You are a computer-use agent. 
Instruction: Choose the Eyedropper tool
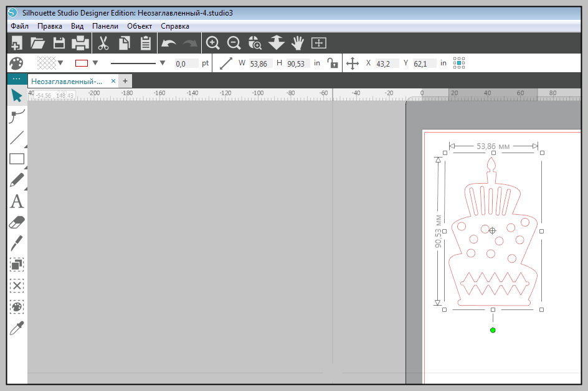(17, 328)
